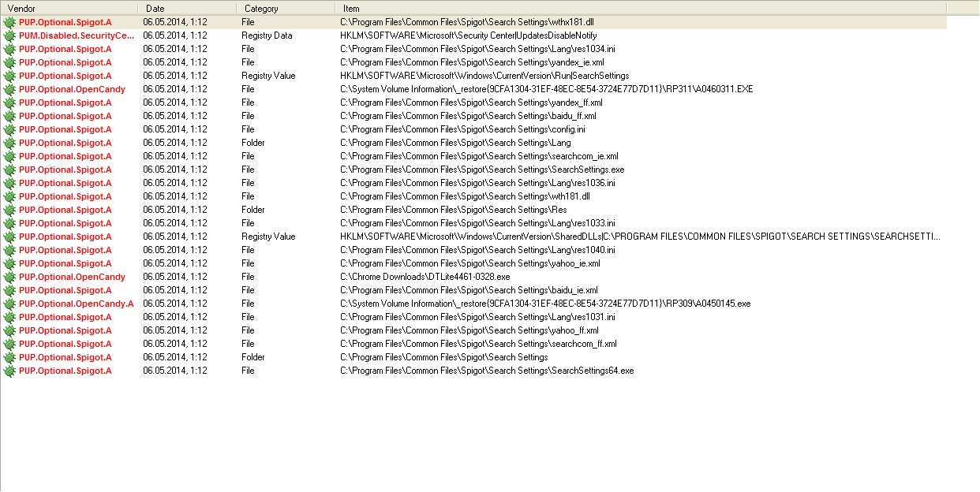Viewport: 980px width, 492px height.
Task: Select the threat icon for config.ini
Action: [9, 129]
